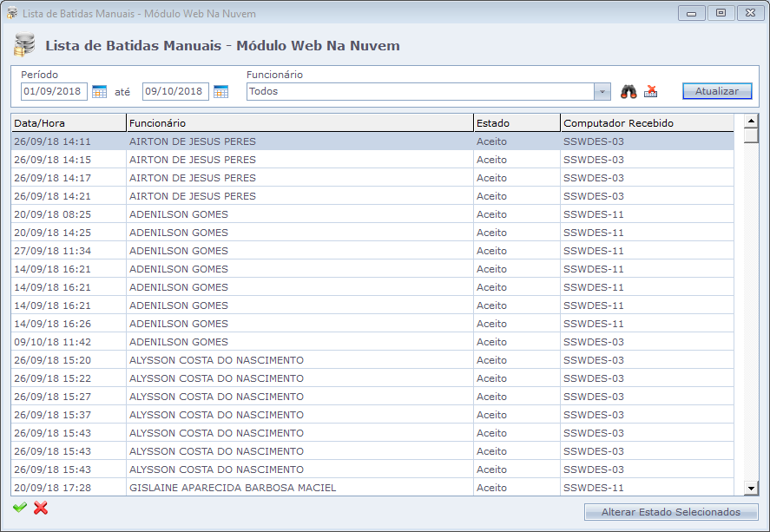Click the clear employee filter icon
770x532 pixels.
tap(651, 91)
